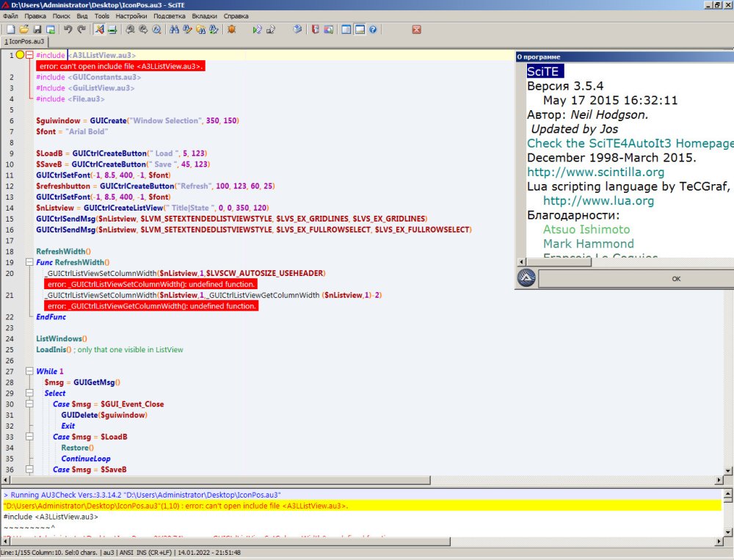
Task: Click the '_GUICtrlListViewGetColumnWidth(): undefined function' error
Action: 151,306
